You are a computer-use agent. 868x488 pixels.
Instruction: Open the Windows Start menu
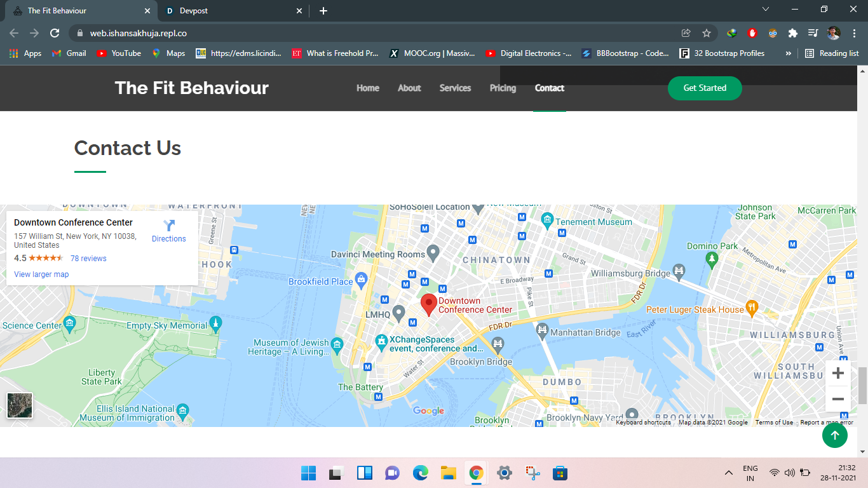click(308, 473)
